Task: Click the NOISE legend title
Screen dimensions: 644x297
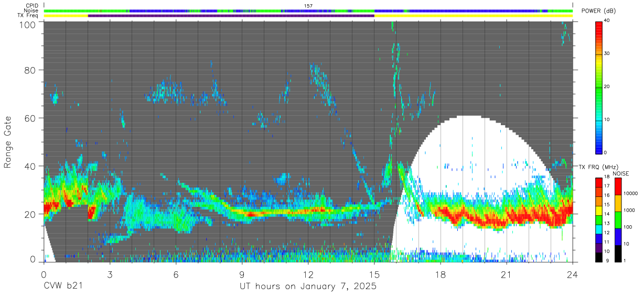Action: (620, 174)
